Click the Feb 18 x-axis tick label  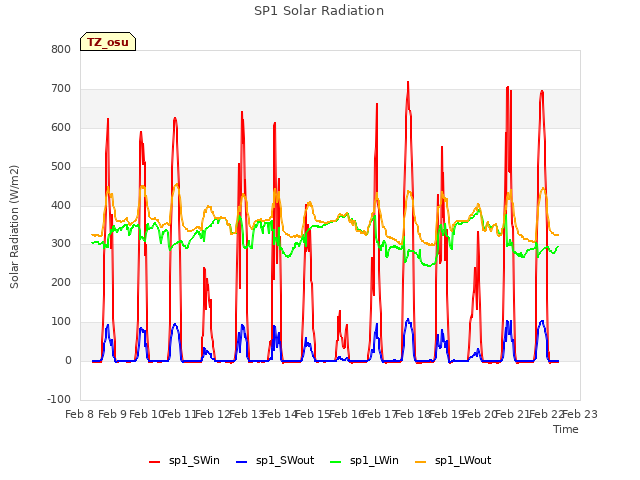[x=413, y=414]
